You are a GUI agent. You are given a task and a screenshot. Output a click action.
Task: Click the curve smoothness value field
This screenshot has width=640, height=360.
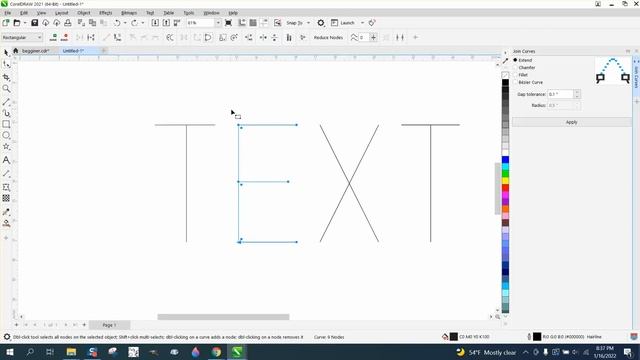click(364, 38)
